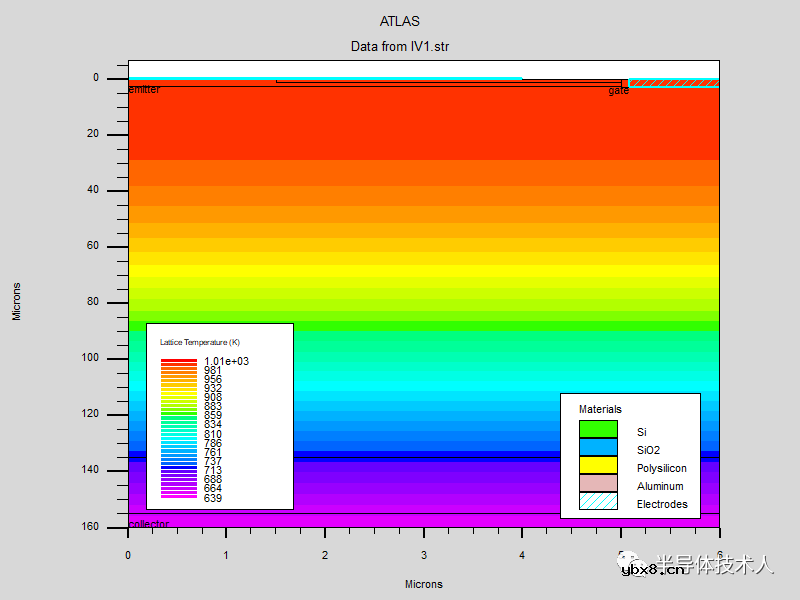
Task: Select the collector electrode label
Action: coord(149,524)
